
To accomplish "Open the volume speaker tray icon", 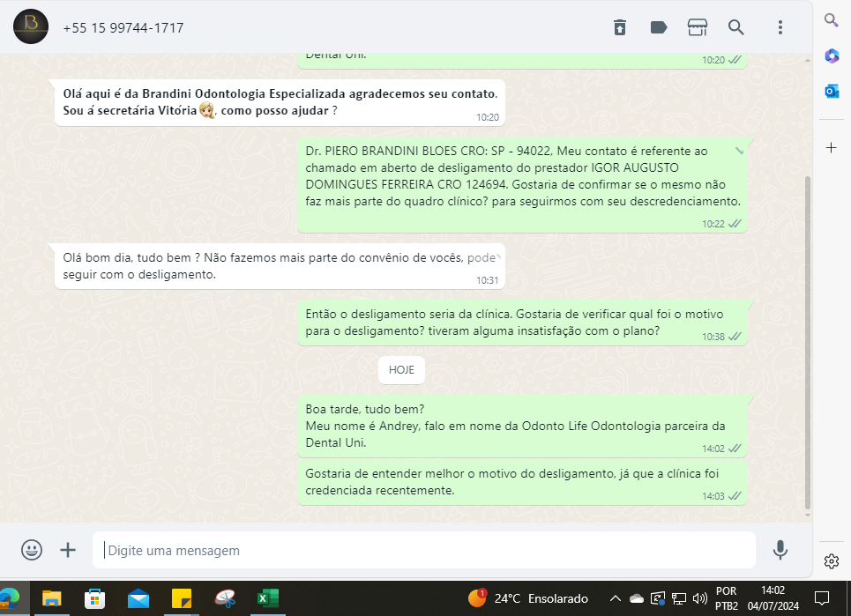I will pyautogui.click(x=700, y=598).
